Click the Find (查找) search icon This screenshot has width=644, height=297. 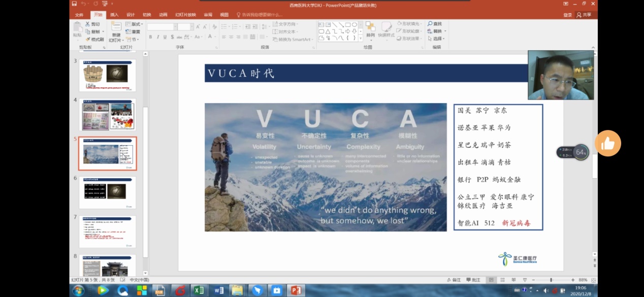(x=434, y=24)
